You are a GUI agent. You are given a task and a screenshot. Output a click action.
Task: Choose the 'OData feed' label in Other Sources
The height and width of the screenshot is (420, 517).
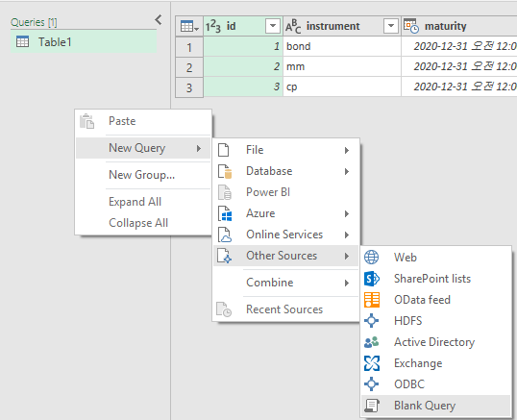(422, 300)
